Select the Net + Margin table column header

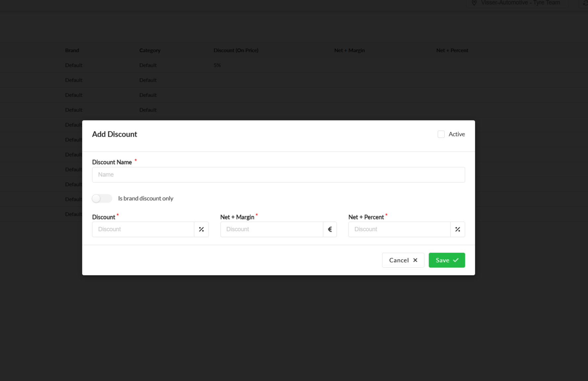coord(349,50)
